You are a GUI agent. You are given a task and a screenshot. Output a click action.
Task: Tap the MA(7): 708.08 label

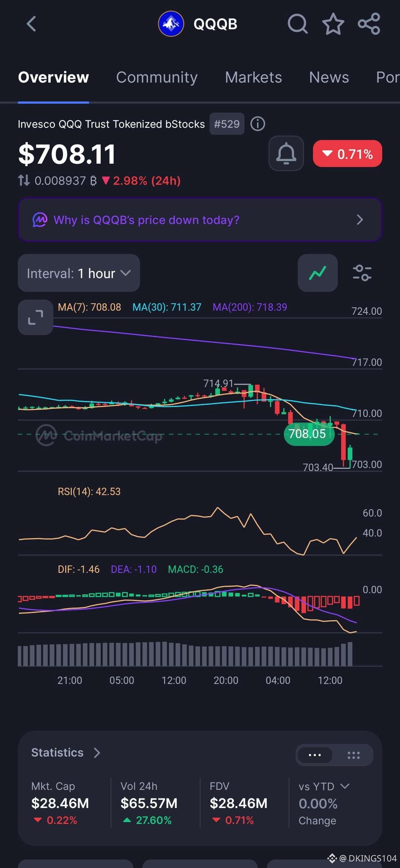[x=89, y=307]
